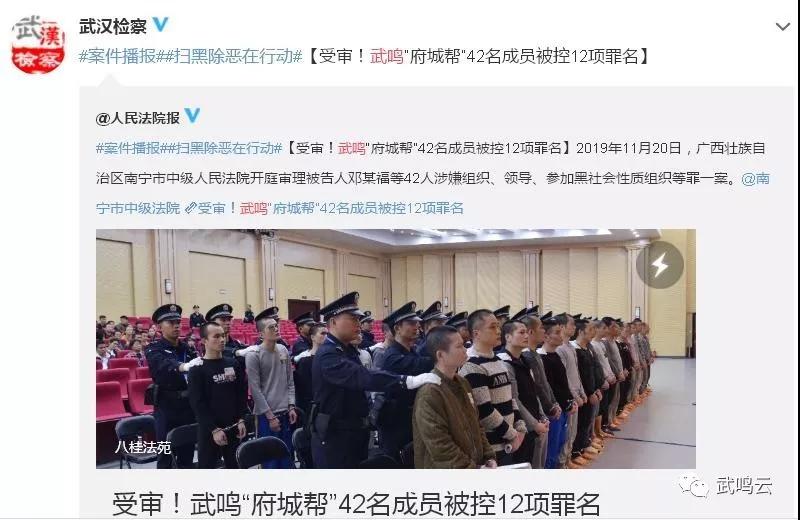The width and height of the screenshot is (800, 520).
Task: Click the verified badge next to 人民法院报
Action: point(192,116)
